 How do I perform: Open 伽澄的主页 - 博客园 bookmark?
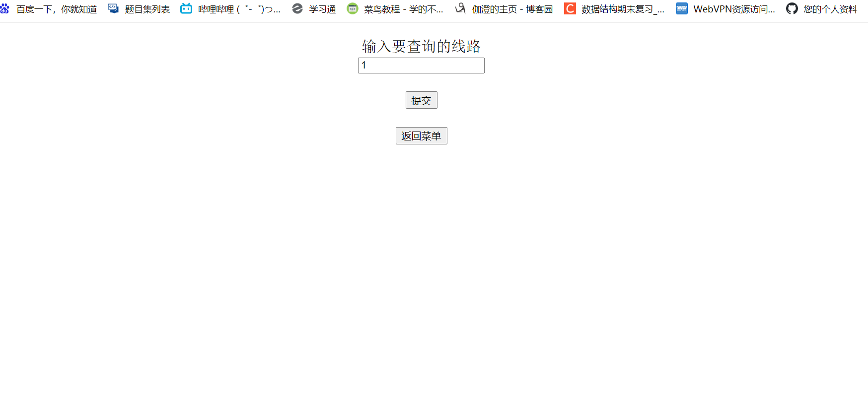click(512, 9)
